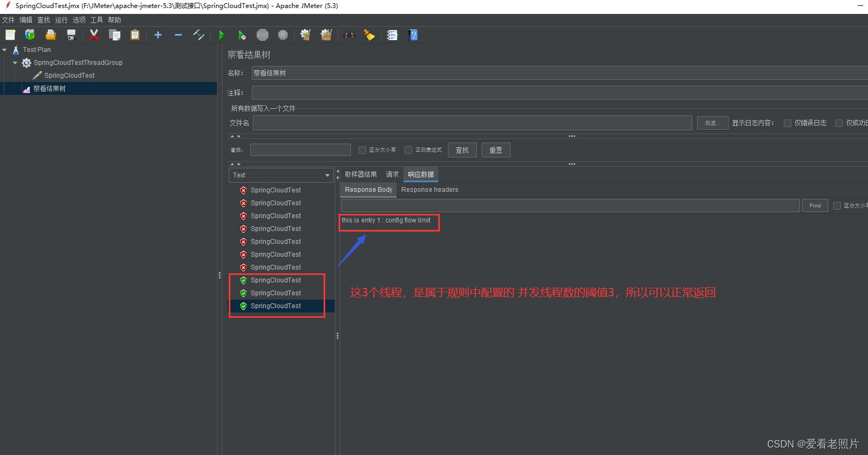868x455 pixels.
Task: Click the SpringCloudTestThreadGroup gear icon
Action: point(26,63)
